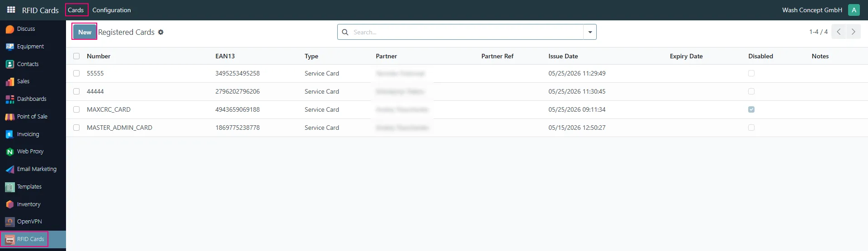
Task: Open Sales app in sidebar
Action: [x=33, y=81]
